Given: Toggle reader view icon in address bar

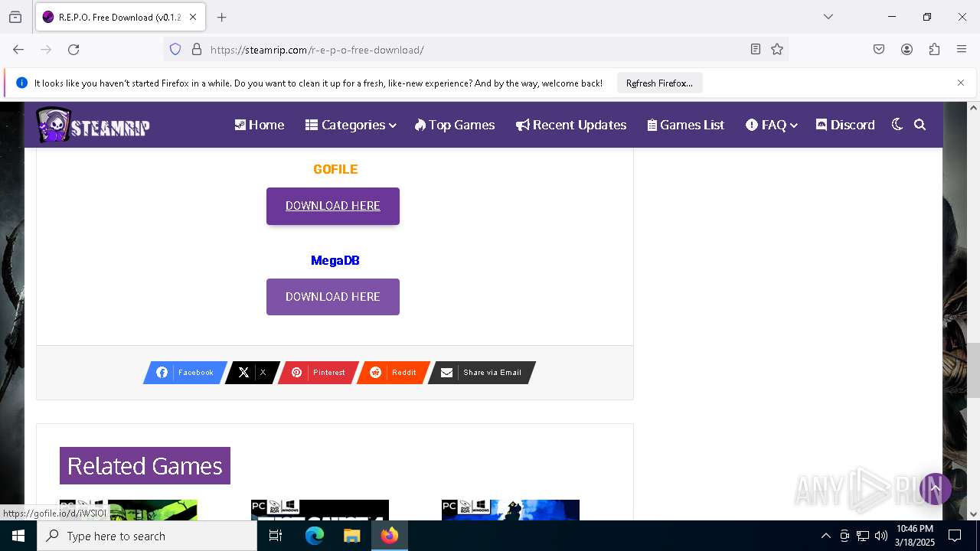Looking at the screenshot, I should tap(756, 49).
